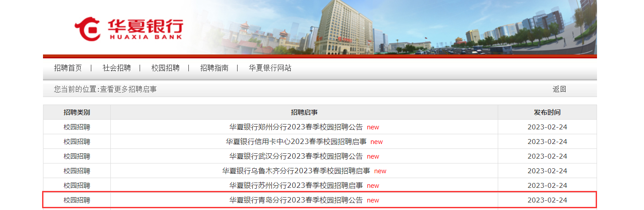Image resolution: width=644 pixels, height=210 pixels.
Task: Select 校园招聘 cell in the 信用卡中心 row
Action: tap(77, 142)
